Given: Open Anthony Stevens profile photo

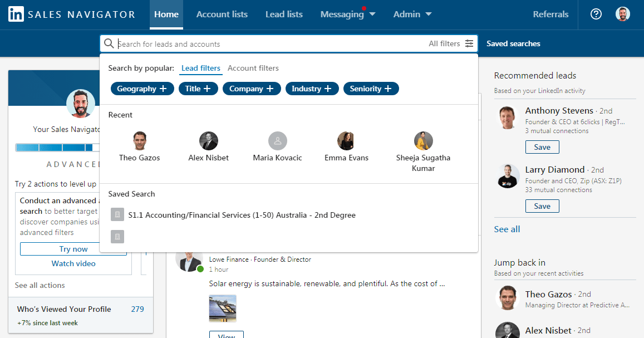Looking at the screenshot, I should [x=508, y=117].
